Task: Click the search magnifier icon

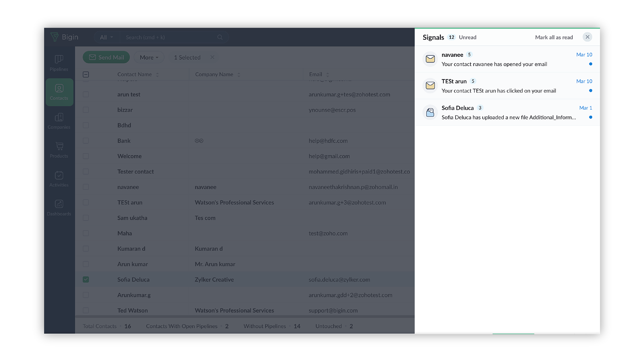Action: 220,37
